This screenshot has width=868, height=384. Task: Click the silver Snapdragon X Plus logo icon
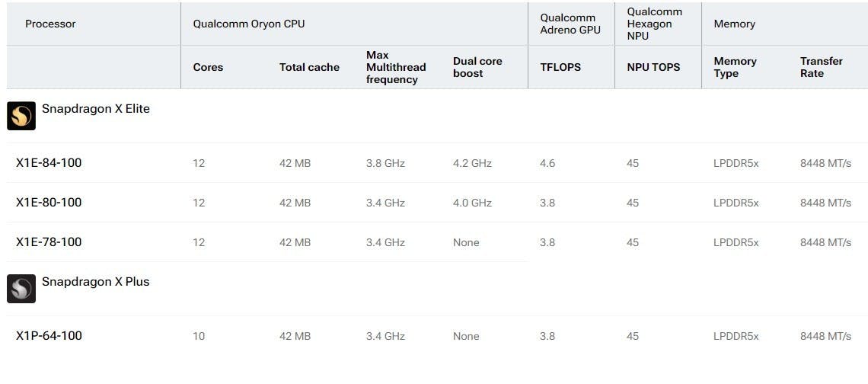[21, 289]
